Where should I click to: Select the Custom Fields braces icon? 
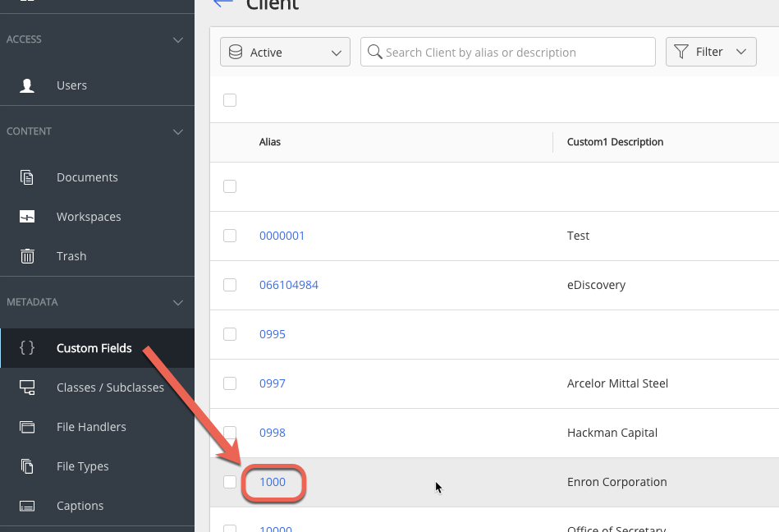pos(27,348)
